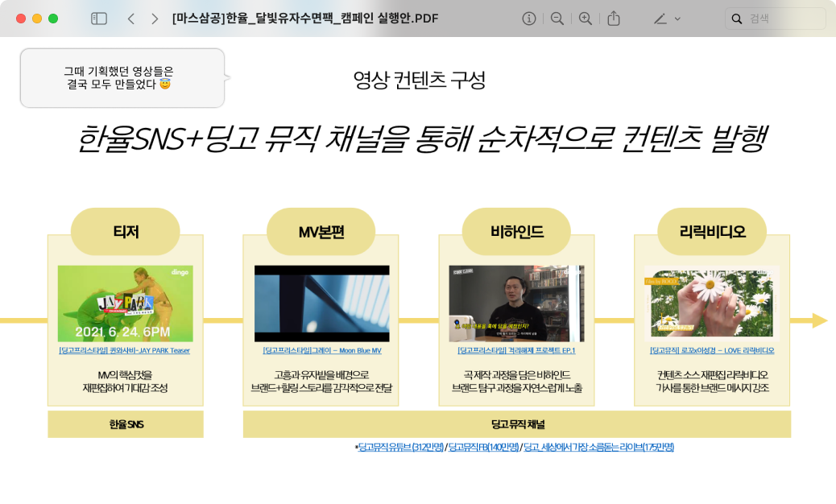Select the MV본편 stage label
836x504 pixels.
pos(321,232)
